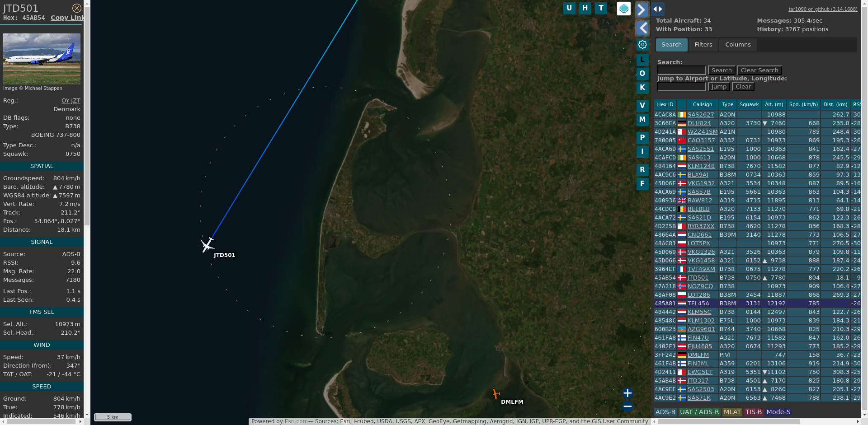Image resolution: width=868 pixels, height=425 pixels.
Task: Toggle the L map button
Action: tap(642, 60)
